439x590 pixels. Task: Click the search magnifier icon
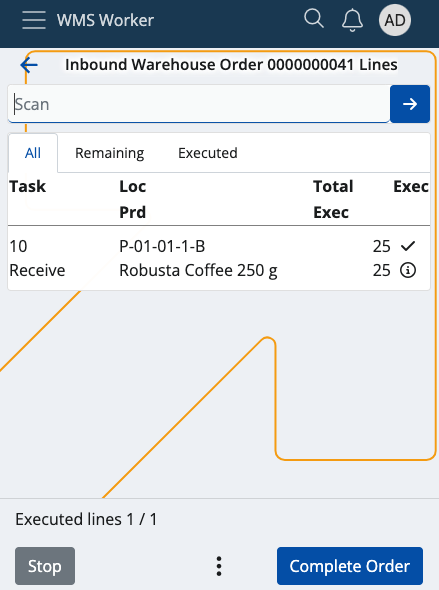pyautogui.click(x=314, y=19)
